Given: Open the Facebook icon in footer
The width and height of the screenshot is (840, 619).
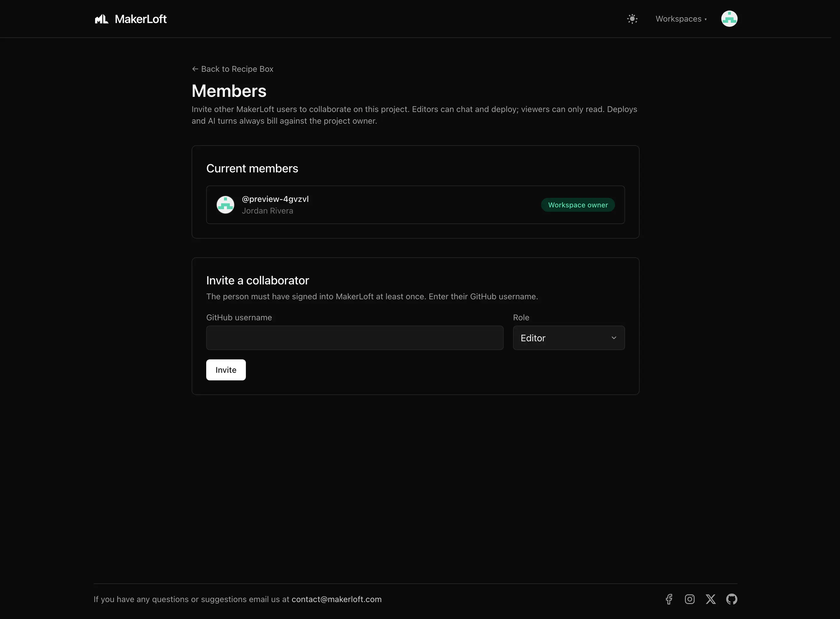Looking at the screenshot, I should pyautogui.click(x=669, y=599).
